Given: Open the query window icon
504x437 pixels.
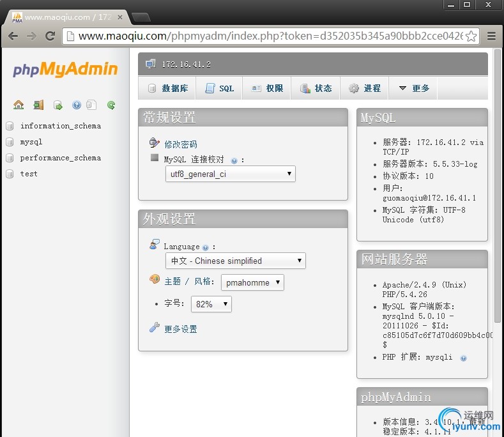Looking at the screenshot, I should 58,105.
